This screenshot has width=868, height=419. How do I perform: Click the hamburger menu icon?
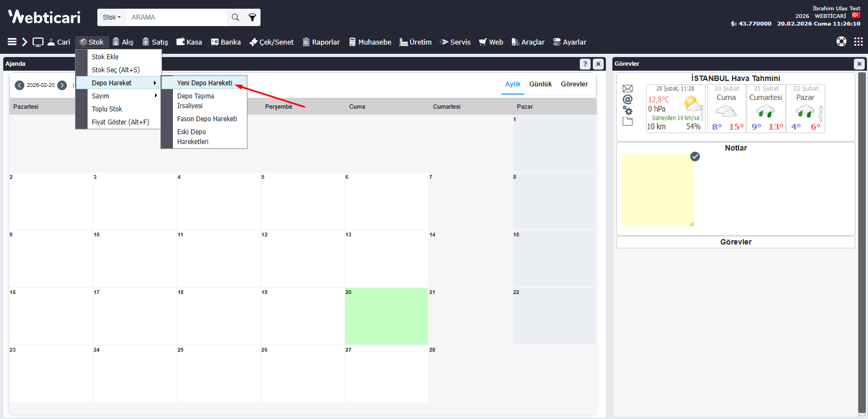point(12,42)
